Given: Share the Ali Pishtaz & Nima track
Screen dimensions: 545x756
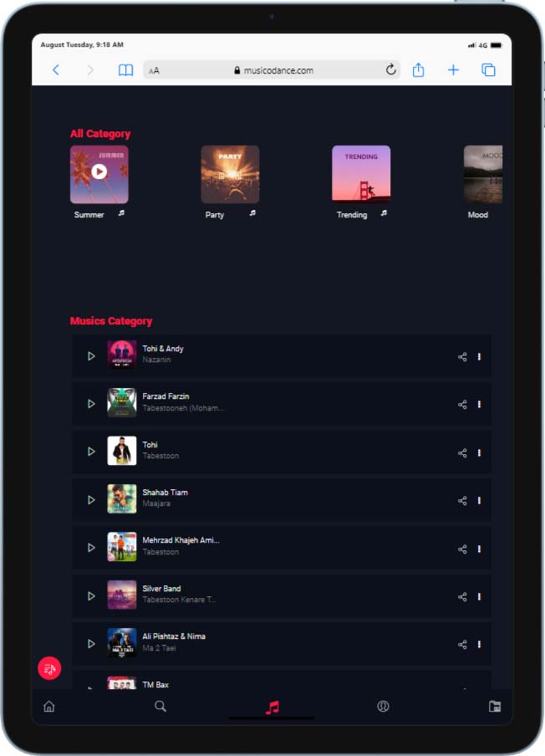Looking at the screenshot, I should (462, 645).
